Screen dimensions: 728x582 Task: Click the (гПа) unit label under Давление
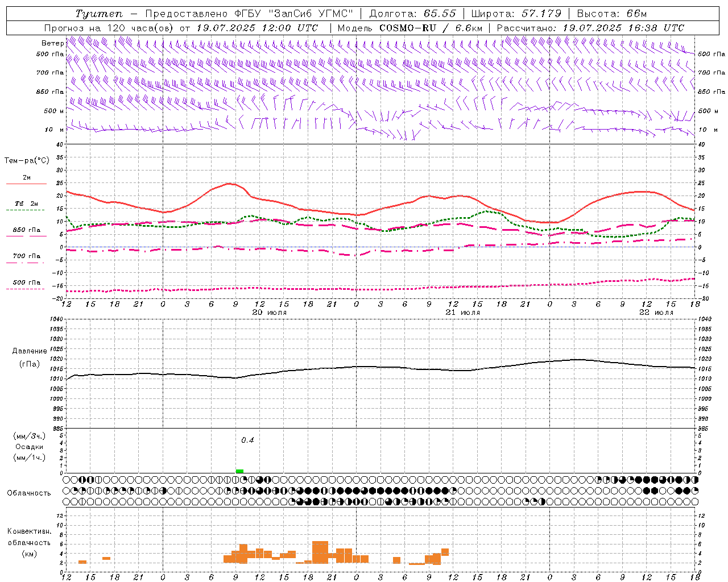[x=30, y=364]
